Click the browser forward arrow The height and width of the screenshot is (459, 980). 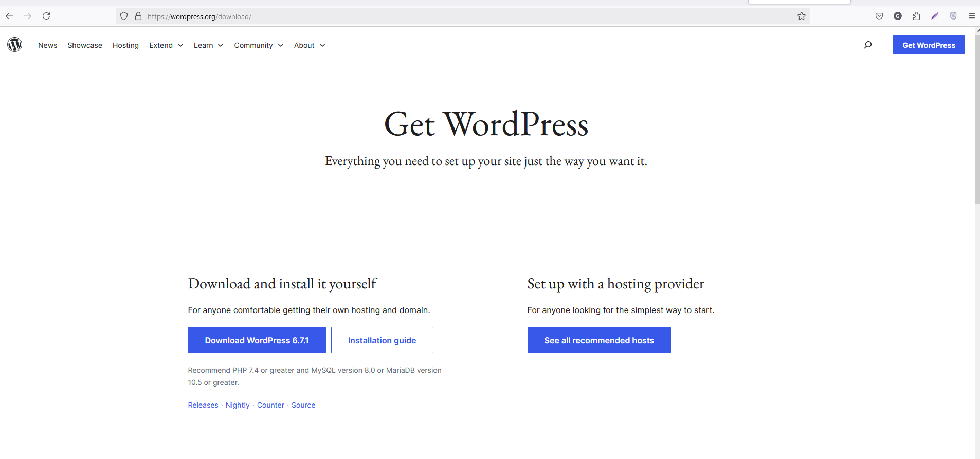tap(28, 16)
